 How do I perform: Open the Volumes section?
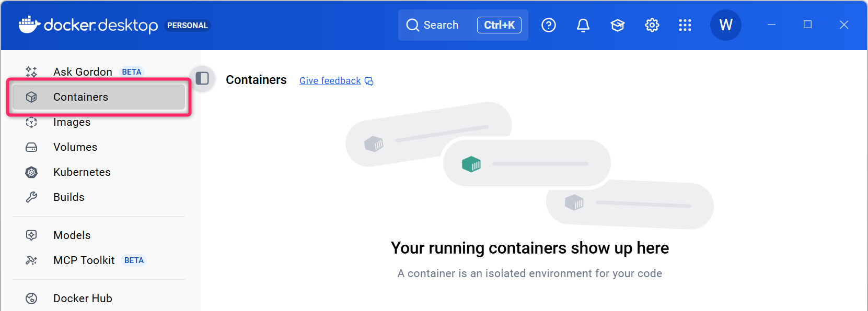coord(75,147)
